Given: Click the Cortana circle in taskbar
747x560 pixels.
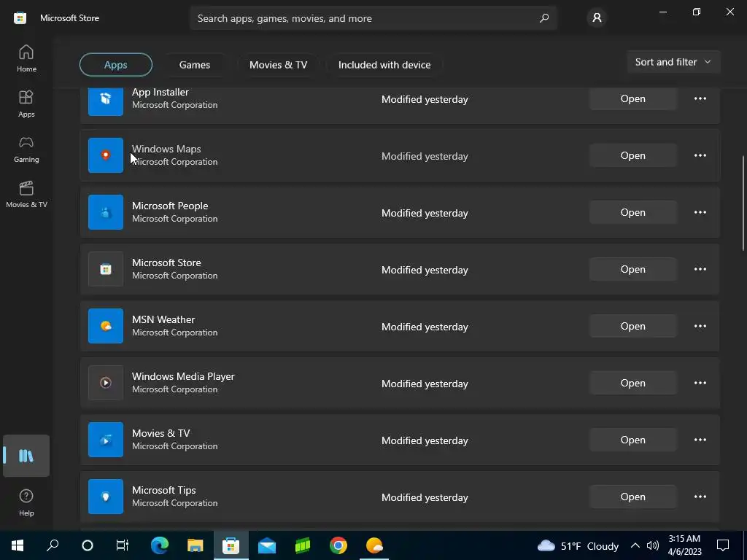Looking at the screenshot, I should tap(88, 545).
